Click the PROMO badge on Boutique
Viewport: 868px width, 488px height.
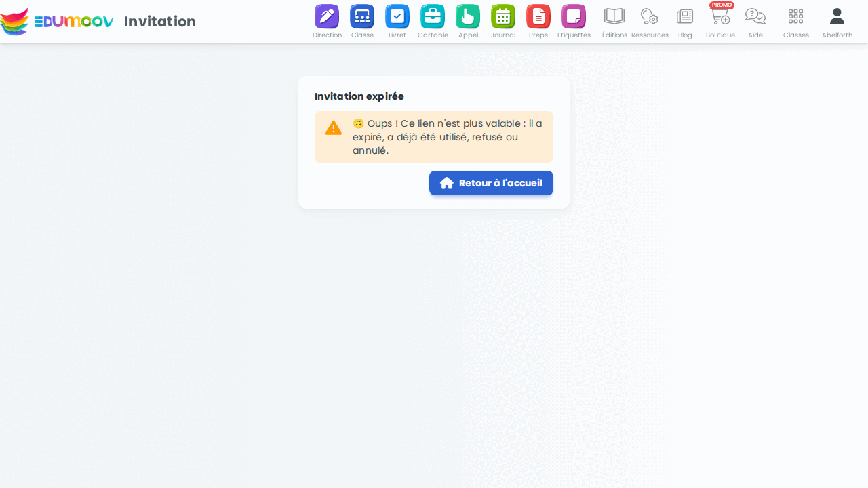(x=722, y=5)
